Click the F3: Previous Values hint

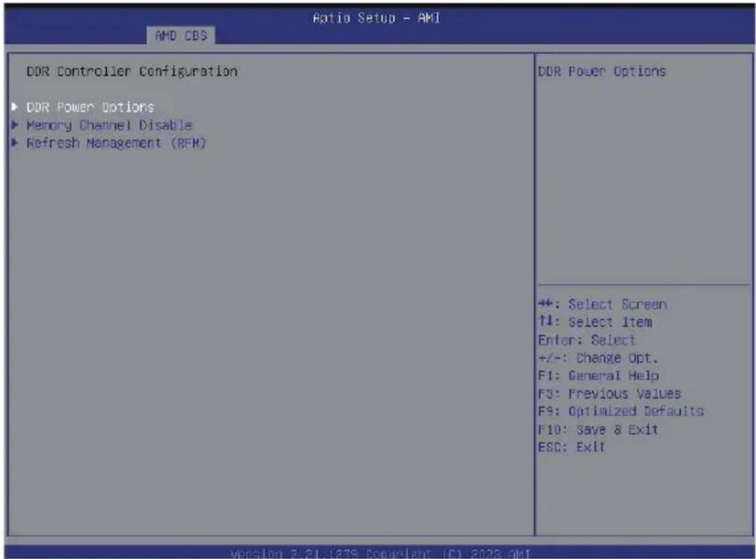coord(610,394)
